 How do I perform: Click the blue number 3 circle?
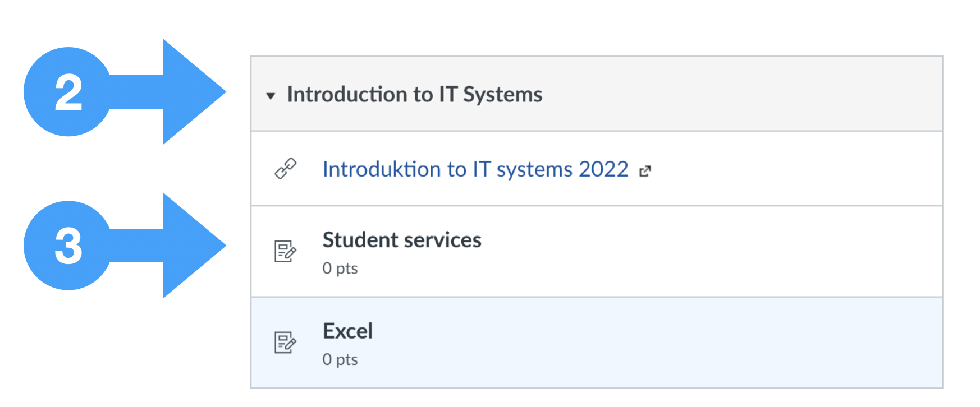pos(68,246)
